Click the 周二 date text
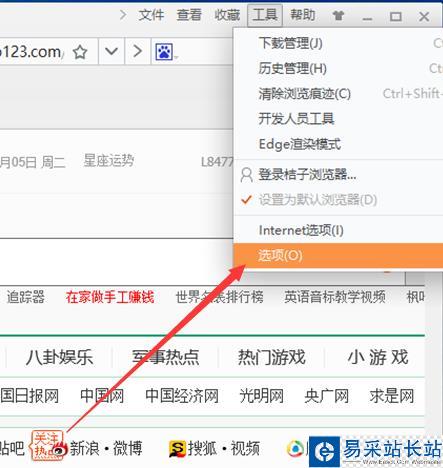Image resolution: width=443 pixels, height=468 pixels. 53,162
